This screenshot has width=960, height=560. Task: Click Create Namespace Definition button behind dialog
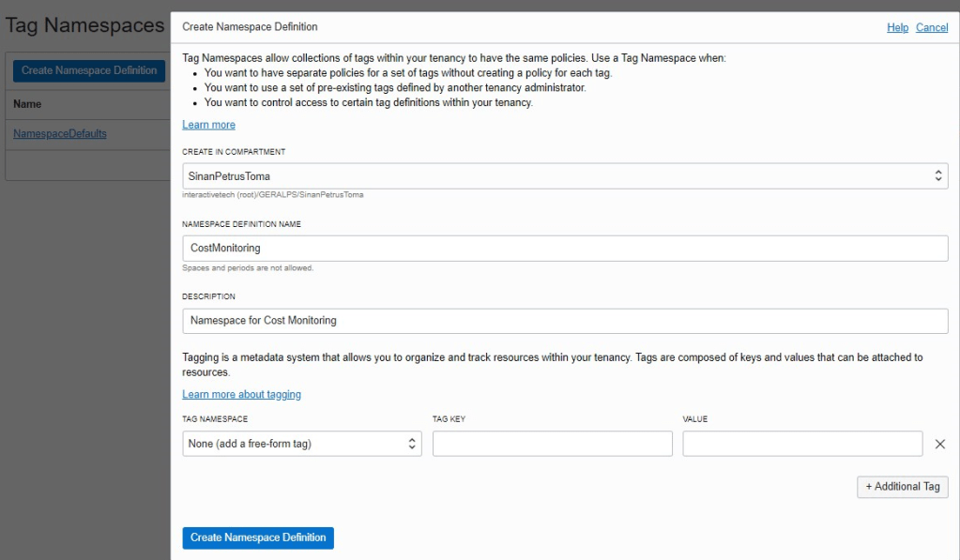[x=89, y=70]
